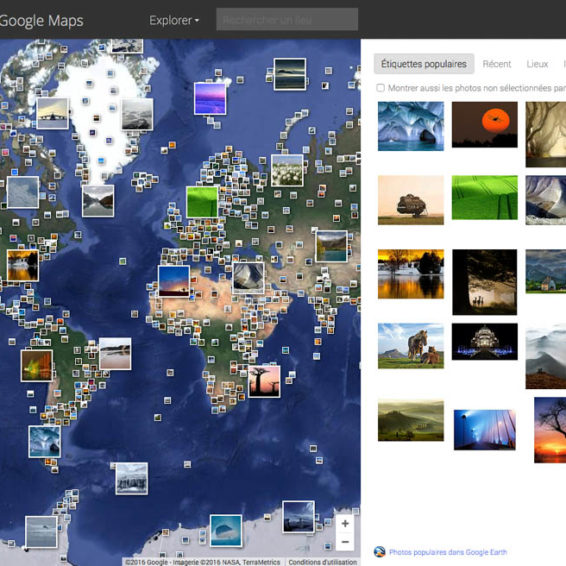
Task: Open the blue-lit bridge at night photo
Action: point(484,430)
